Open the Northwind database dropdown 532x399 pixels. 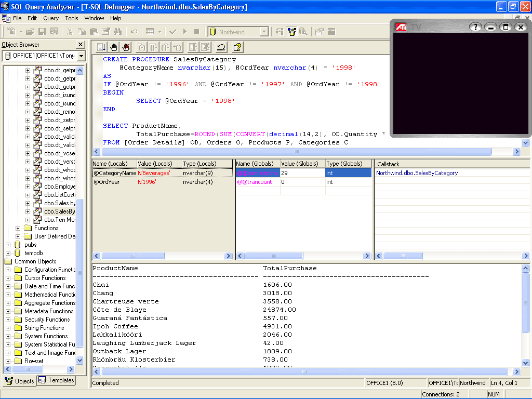tap(263, 32)
